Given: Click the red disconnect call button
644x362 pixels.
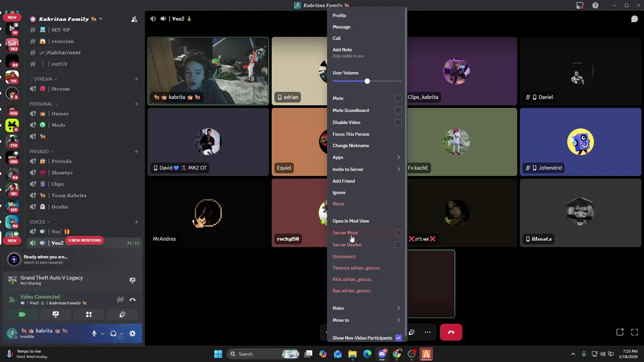Looking at the screenshot, I should [451, 332].
